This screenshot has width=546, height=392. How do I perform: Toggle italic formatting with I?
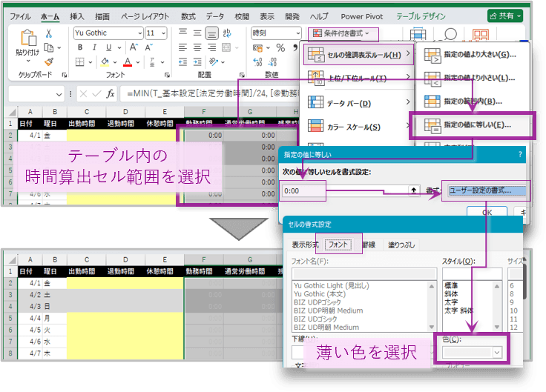pos(94,47)
